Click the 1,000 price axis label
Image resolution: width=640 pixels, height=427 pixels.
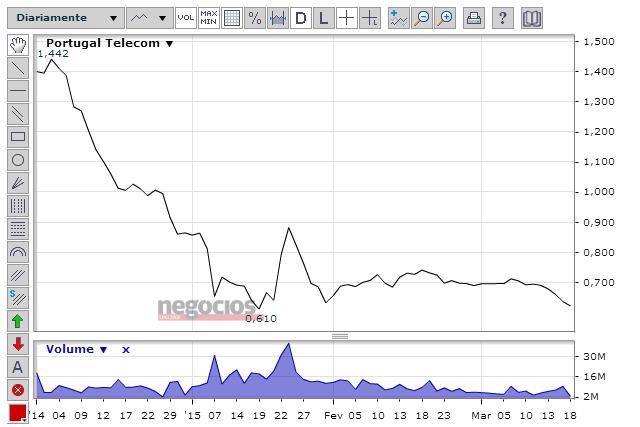[x=599, y=192]
